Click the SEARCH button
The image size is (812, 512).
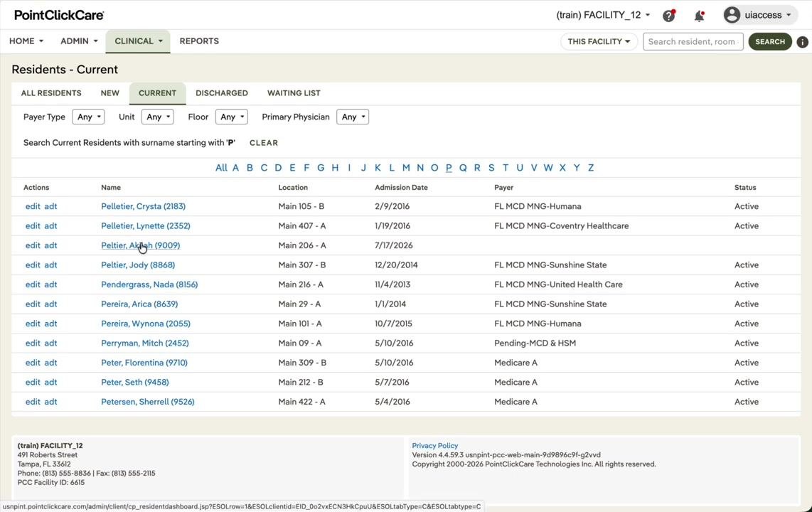click(x=770, y=41)
